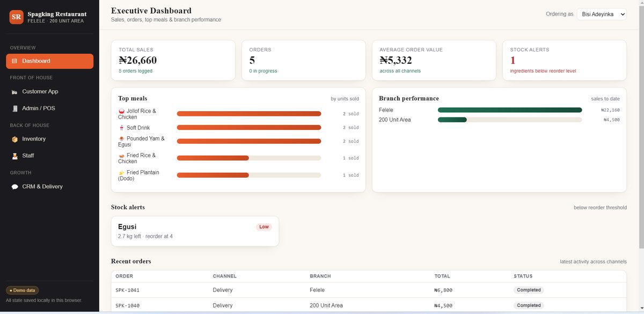Click the Demo data badge

coord(22,290)
